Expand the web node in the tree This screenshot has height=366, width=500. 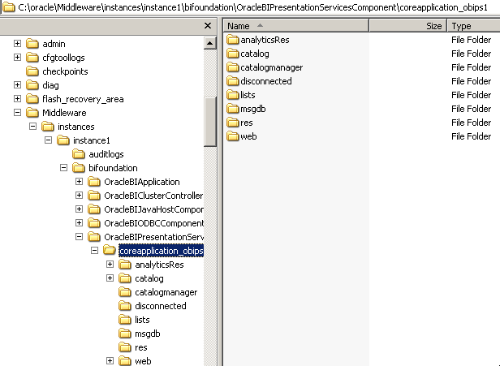click(x=110, y=361)
